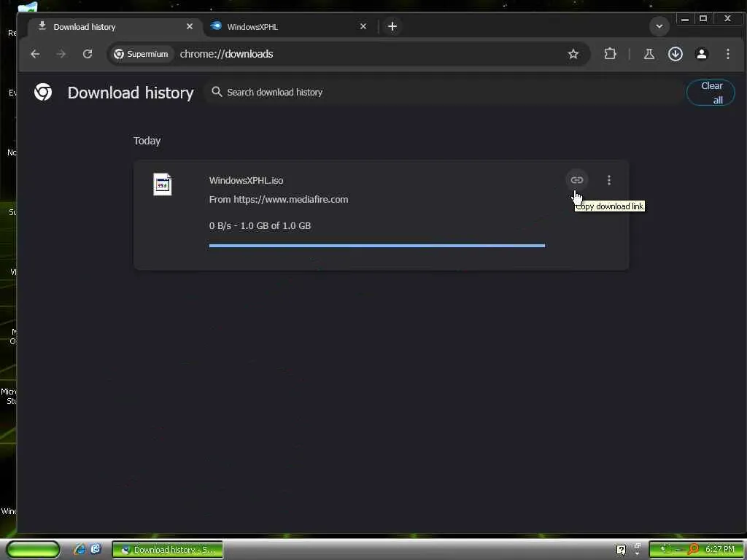Bookmark this page with the star icon

[573, 54]
